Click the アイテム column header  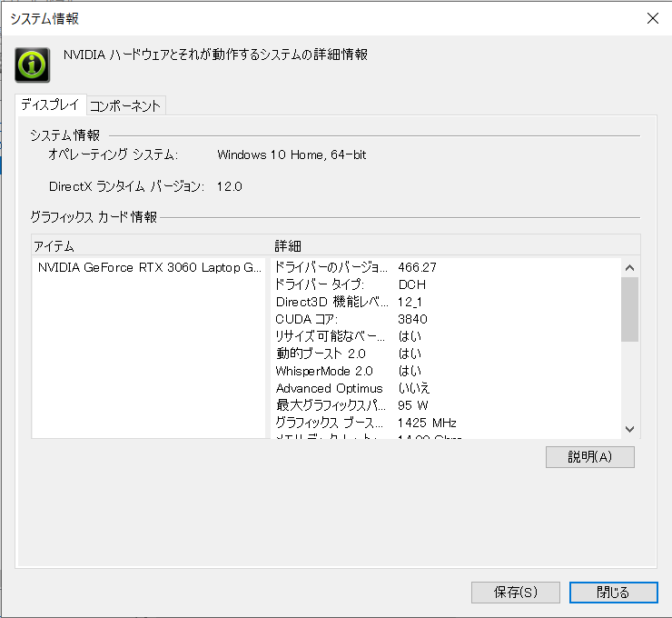click(x=54, y=246)
